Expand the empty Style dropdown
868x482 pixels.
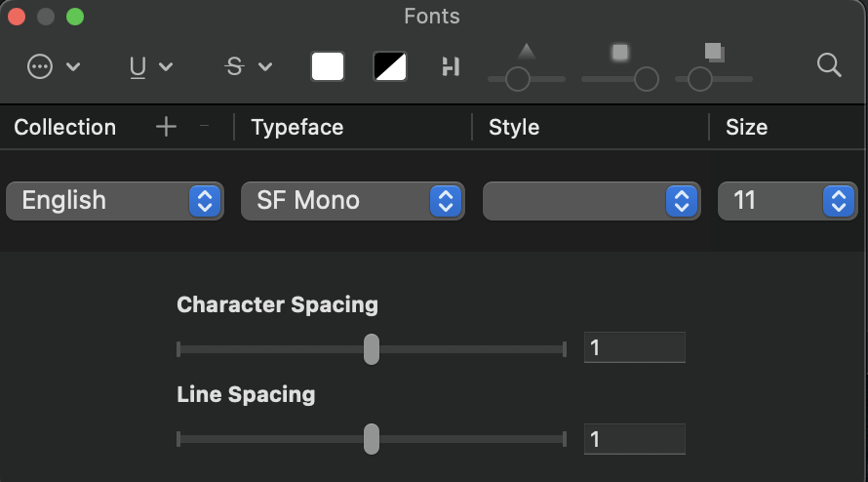tap(591, 201)
